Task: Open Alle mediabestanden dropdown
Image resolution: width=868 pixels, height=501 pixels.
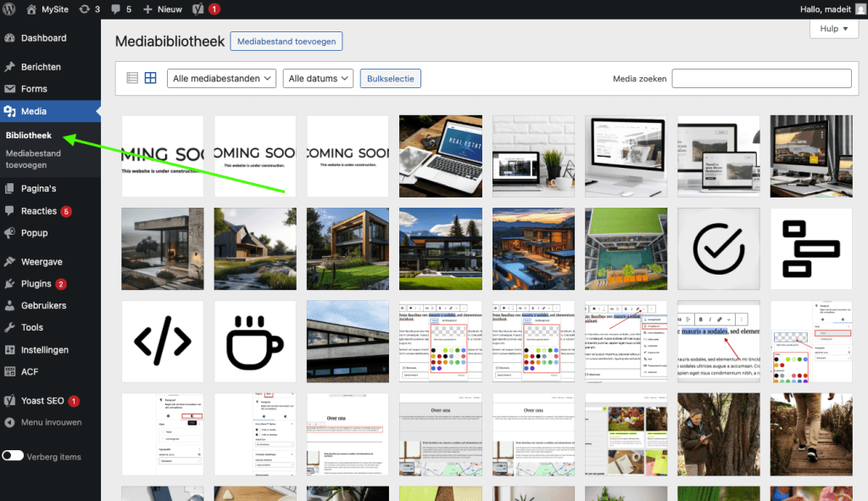Action: coord(221,78)
